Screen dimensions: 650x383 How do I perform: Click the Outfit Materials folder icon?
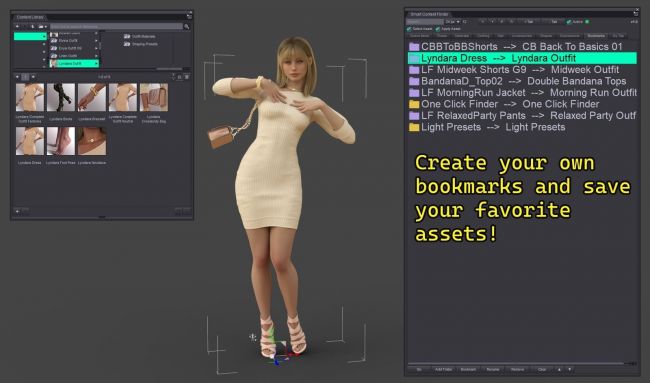point(127,36)
